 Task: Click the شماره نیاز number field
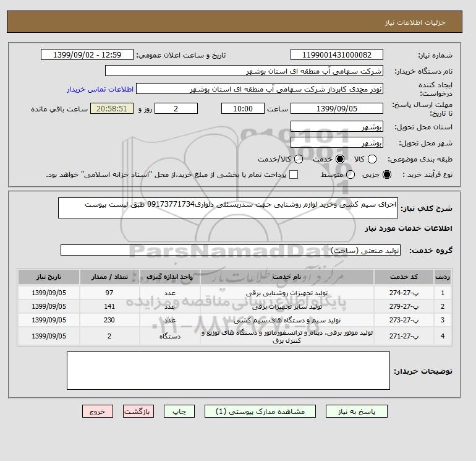tap(337, 54)
